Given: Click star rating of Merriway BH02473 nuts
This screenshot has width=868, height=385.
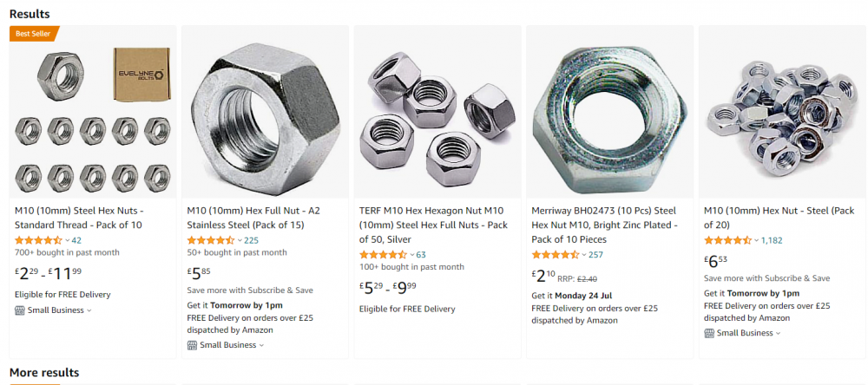Looking at the screenshot, I should click(556, 254).
